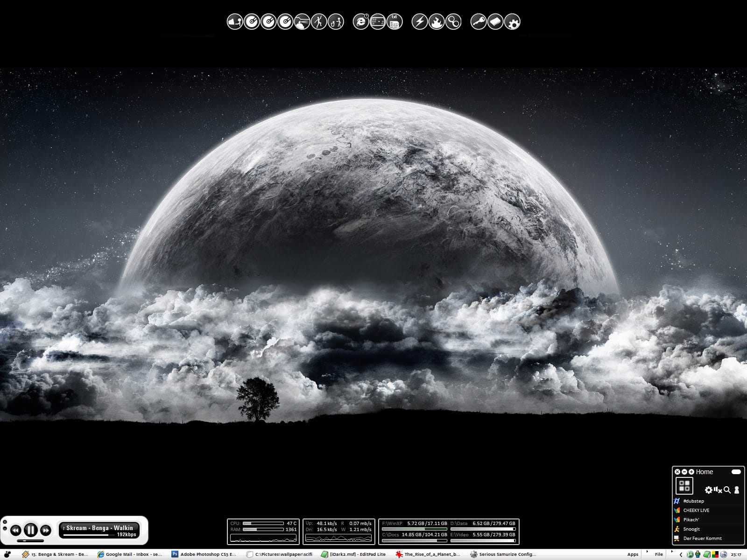Toggle the white pill switch in Home widget
Viewport: 747px width, 560px height.
click(x=736, y=472)
